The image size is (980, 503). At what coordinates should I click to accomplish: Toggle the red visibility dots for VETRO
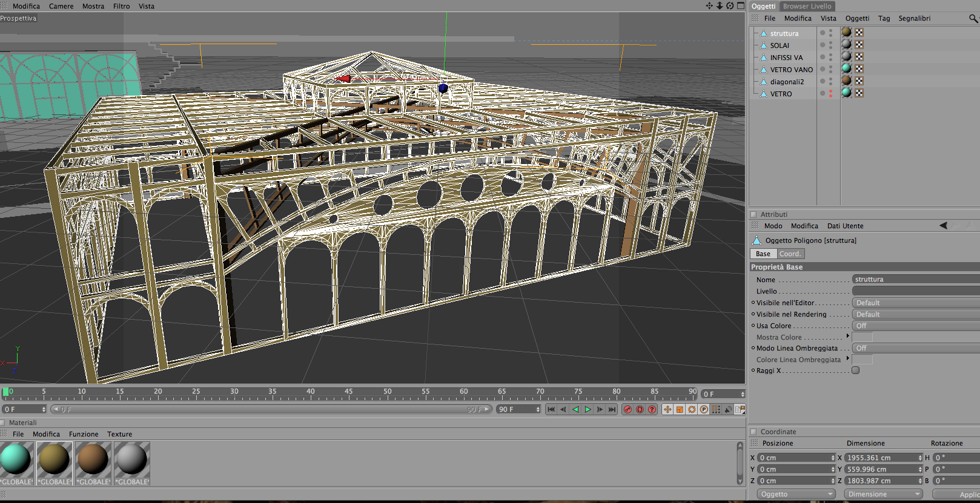830,94
